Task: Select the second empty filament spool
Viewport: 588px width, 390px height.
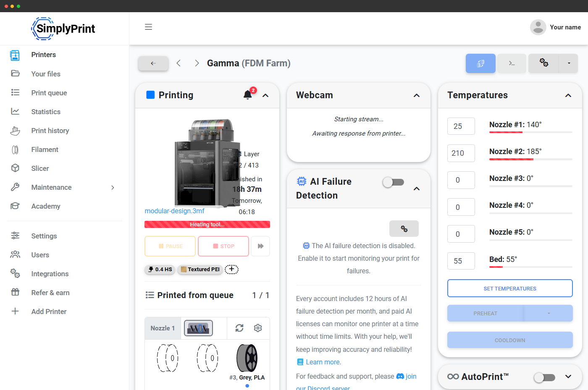Action: point(207,358)
